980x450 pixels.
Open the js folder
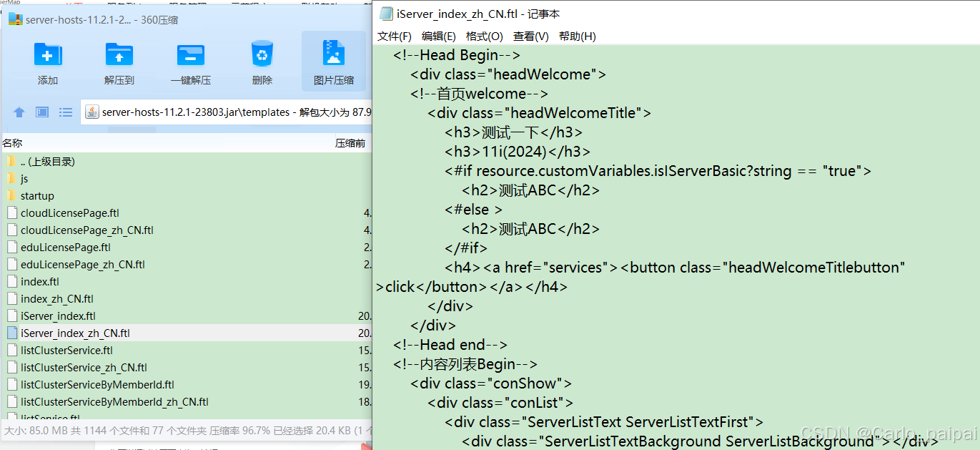coord(23,178)
